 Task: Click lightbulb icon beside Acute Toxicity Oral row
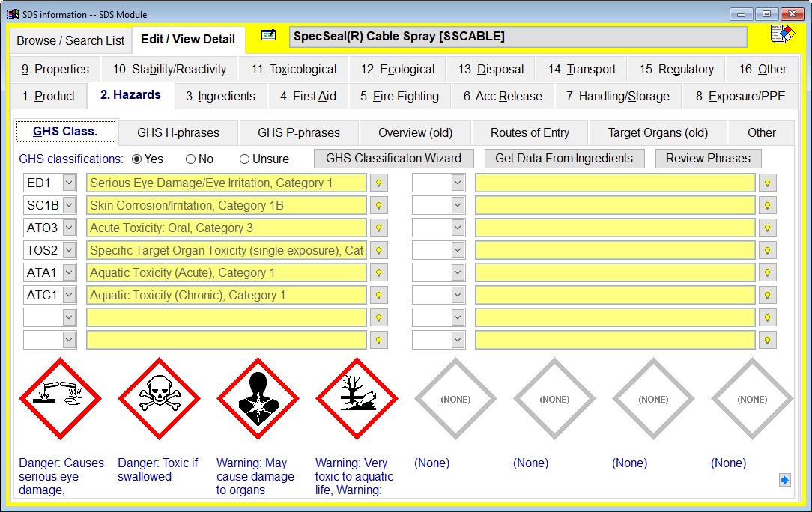click(x=379, y=228)
